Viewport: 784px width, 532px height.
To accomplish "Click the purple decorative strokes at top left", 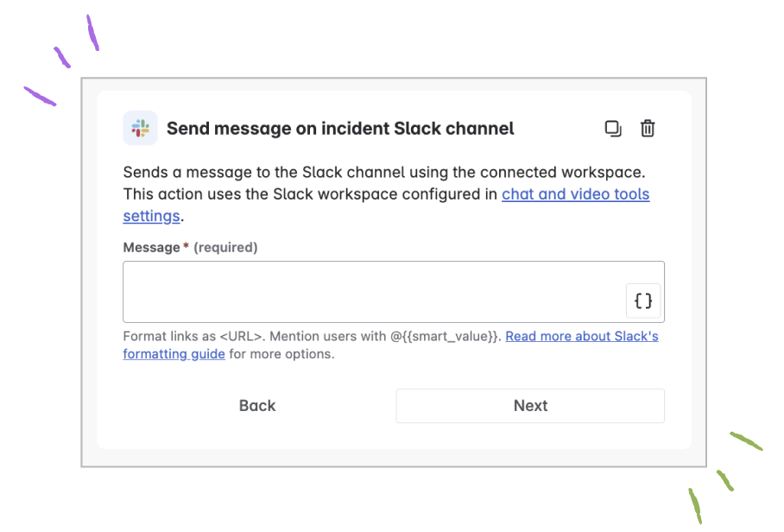I will coord(62,60).
